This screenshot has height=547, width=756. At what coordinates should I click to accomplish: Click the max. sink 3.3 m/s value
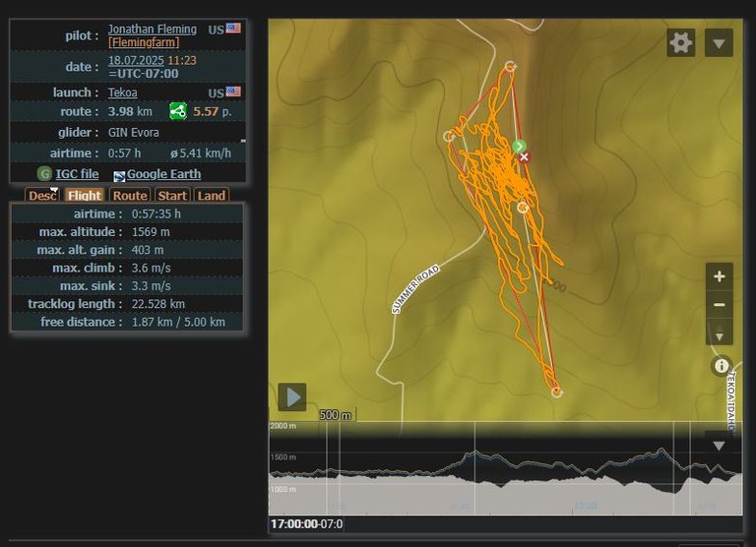[x=152, y=286]
